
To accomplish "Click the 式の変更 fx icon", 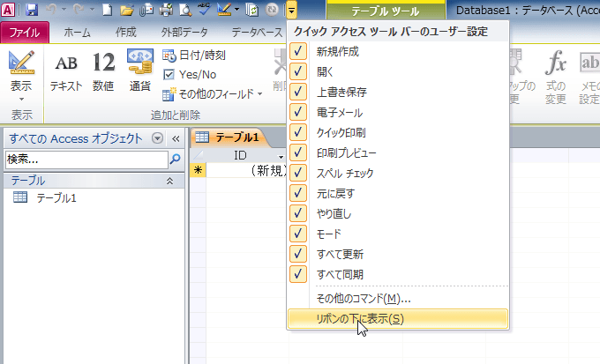I will tap(556, 77).
